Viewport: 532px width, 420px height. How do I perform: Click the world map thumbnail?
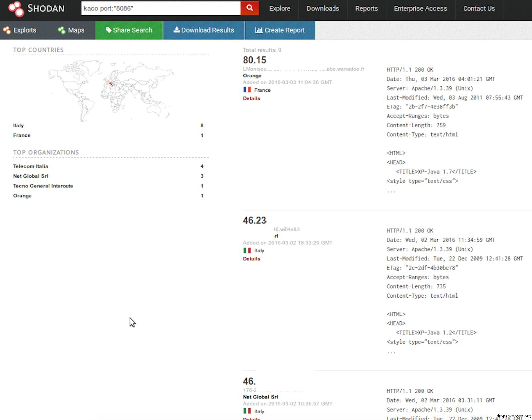110,90
